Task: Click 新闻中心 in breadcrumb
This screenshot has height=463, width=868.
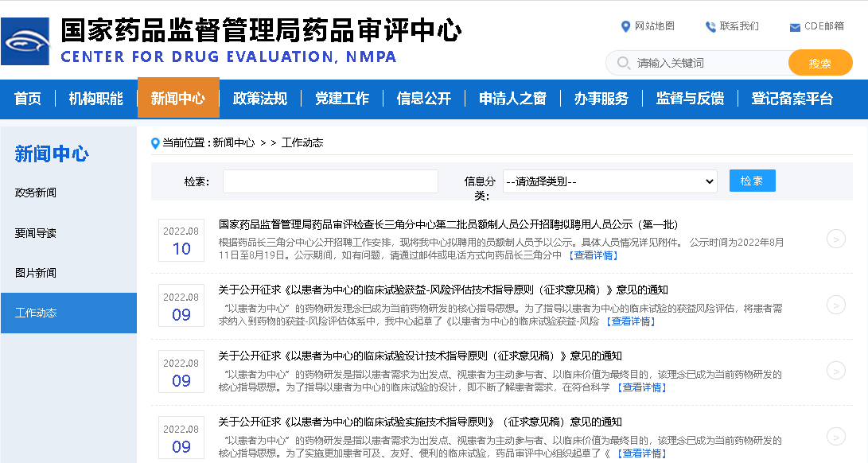Action: [x=234, y=143]
